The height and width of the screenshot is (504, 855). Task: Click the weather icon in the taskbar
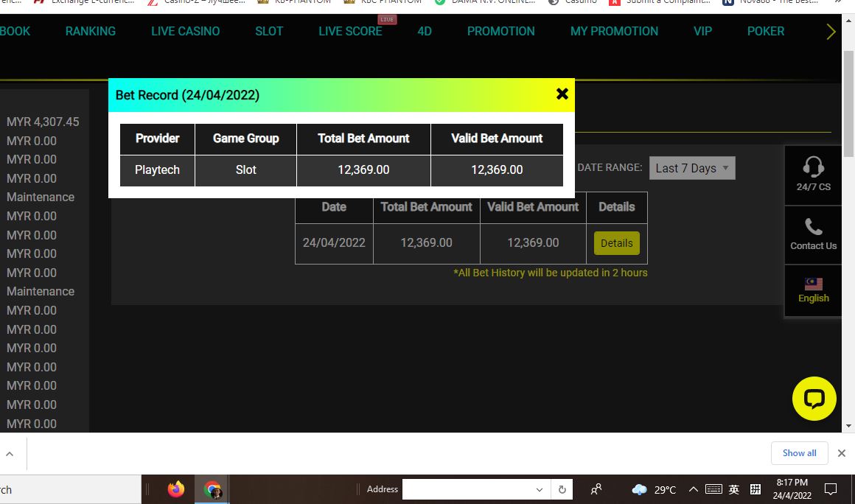coord(639,489)
